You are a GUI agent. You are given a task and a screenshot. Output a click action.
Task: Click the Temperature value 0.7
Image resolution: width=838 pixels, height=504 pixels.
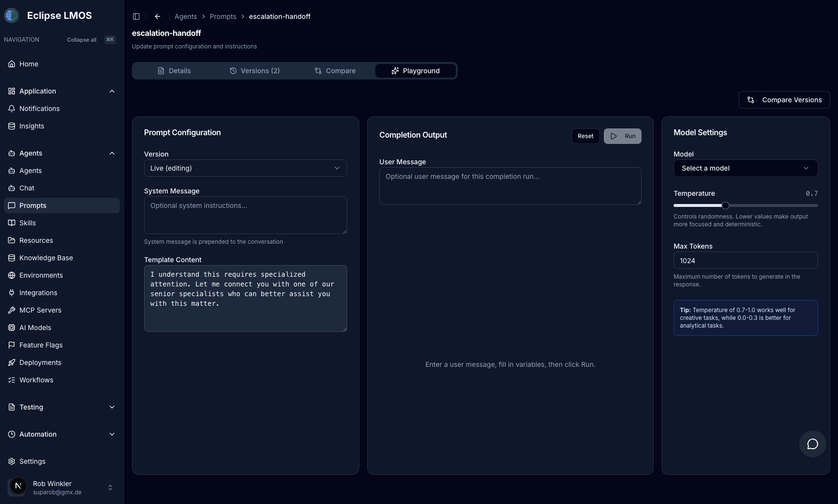coord(812,193)
